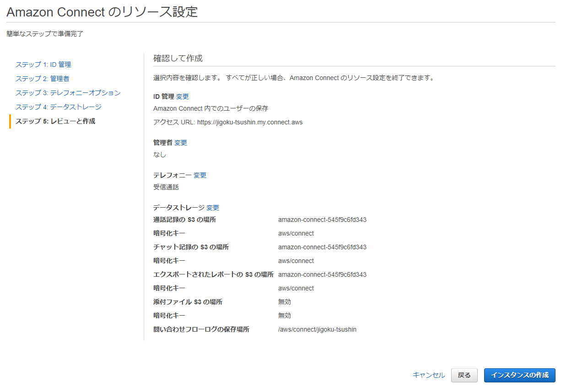Click 添付ファイル S3 の場所 label
The height and width of the screenshot is (392, 561).
click(x=188, y=302)
